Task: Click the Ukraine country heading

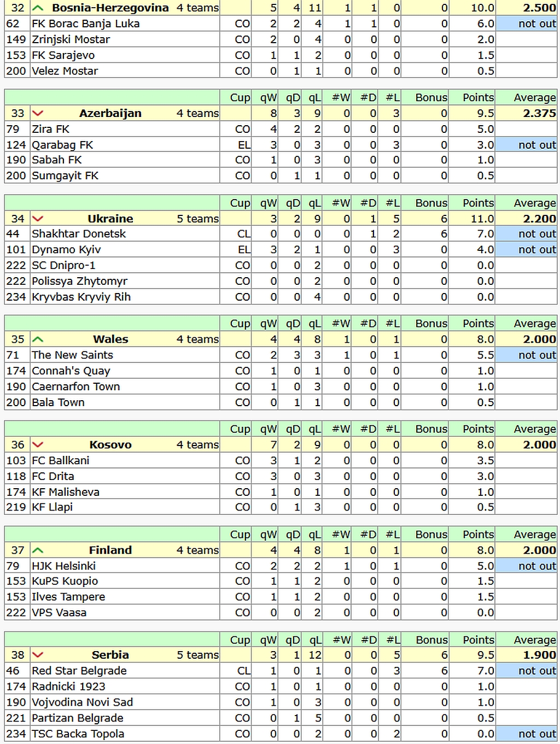Action: tap(110, 219)
